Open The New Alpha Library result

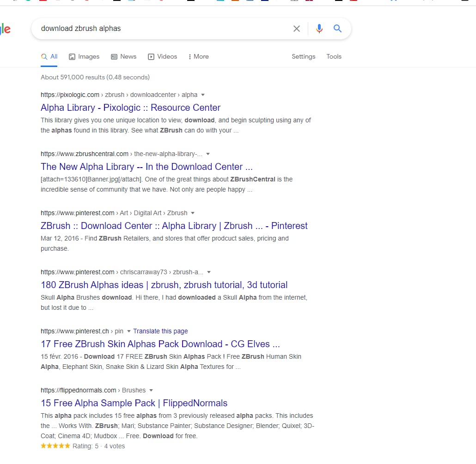coord(146,167)
